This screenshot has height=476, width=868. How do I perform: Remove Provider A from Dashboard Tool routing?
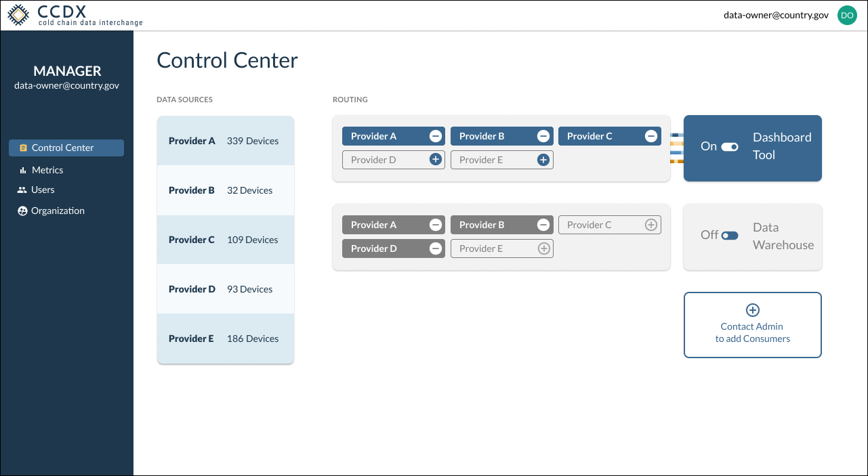click(x=436, y=135)
